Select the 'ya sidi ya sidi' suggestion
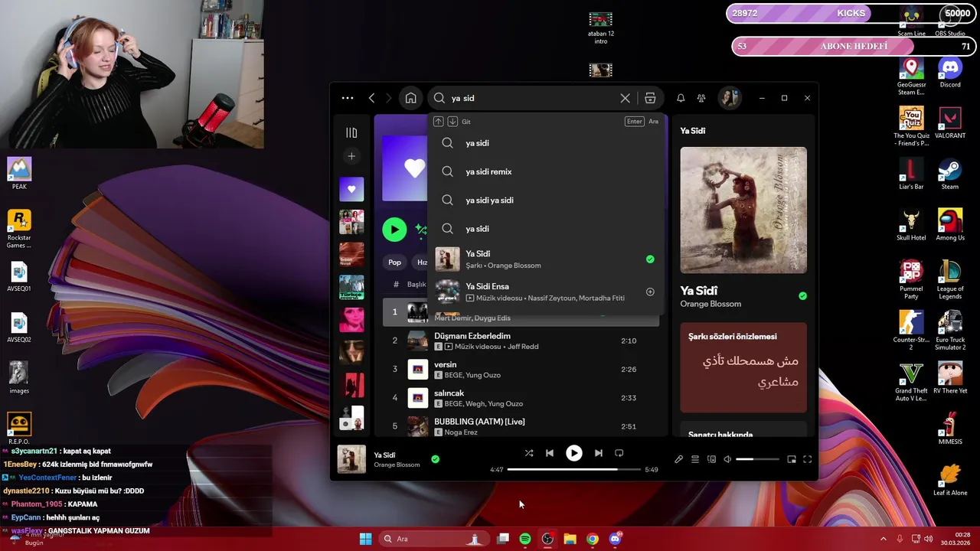Screen dimensions: 980x551 click(x=547, y=200)
